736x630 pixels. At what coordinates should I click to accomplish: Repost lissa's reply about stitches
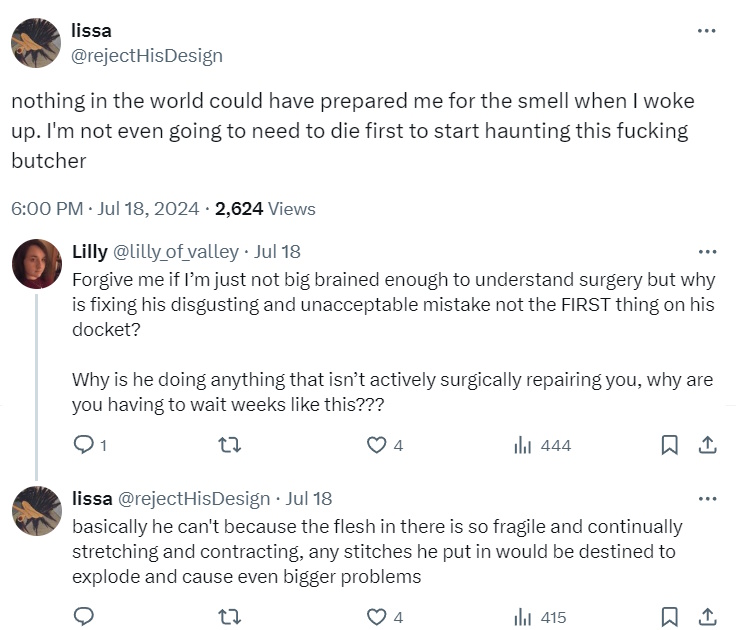230,616
